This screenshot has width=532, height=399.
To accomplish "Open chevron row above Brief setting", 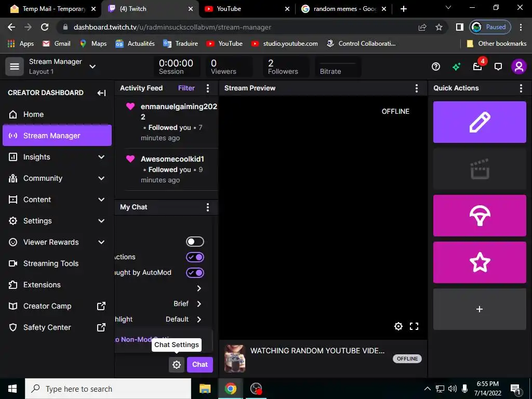I will (x=199, y=288).
